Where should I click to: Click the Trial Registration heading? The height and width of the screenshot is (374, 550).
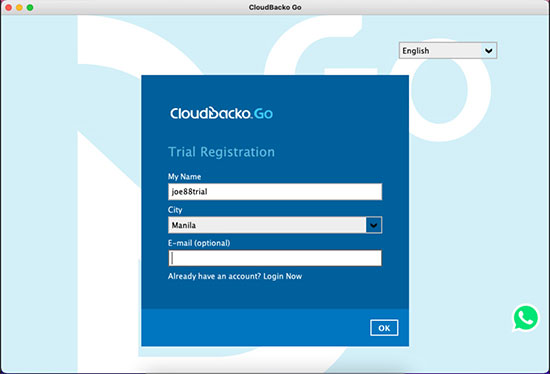click(x=221, y=152)
